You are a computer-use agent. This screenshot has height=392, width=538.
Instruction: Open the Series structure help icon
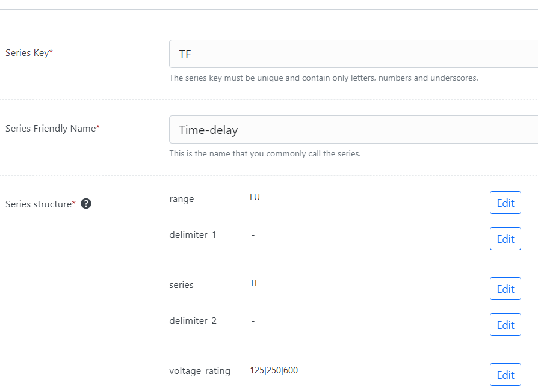tap(86, 204)
